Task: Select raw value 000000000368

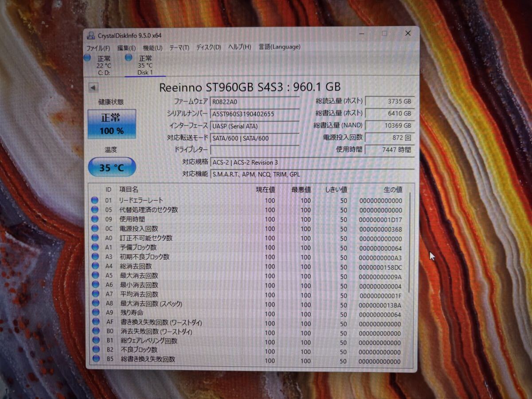Action: (381, 229)
